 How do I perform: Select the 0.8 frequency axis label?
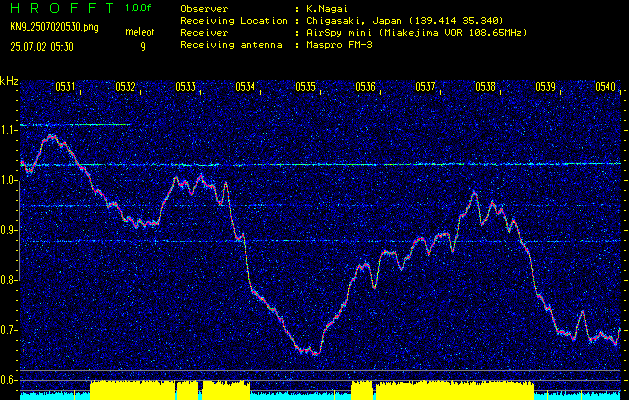(8, 280)
